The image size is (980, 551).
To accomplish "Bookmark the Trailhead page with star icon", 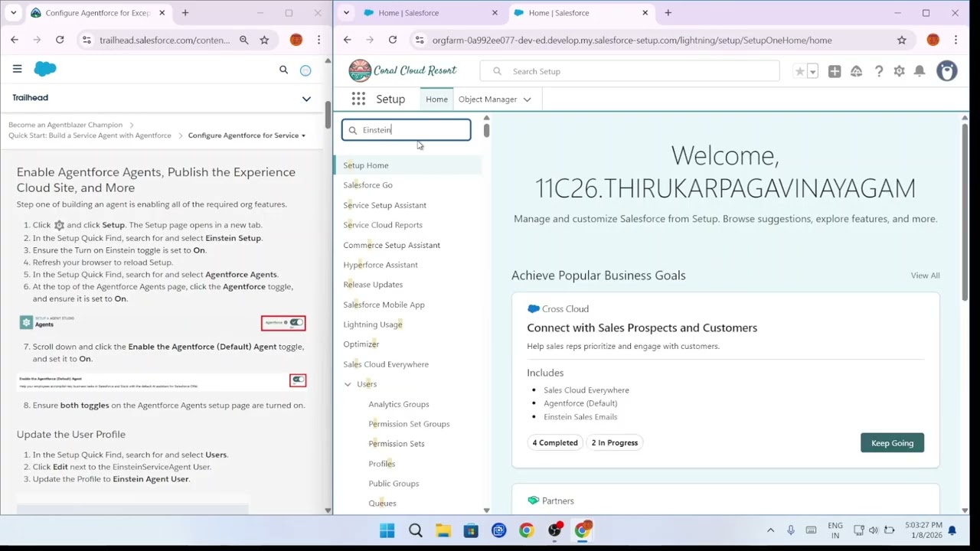I will pyautogui.click(x=264, y=40).
